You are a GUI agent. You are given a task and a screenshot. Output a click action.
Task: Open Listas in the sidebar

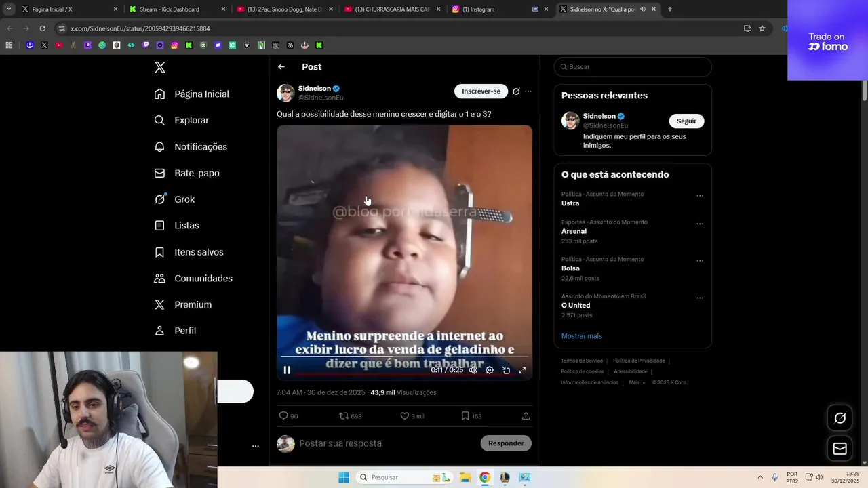pos(176,225)
